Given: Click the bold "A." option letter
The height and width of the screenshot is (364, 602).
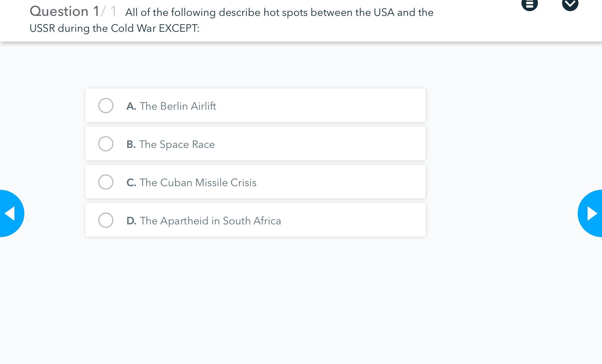Looking at the screenshot, I should (x=131, y=106).
